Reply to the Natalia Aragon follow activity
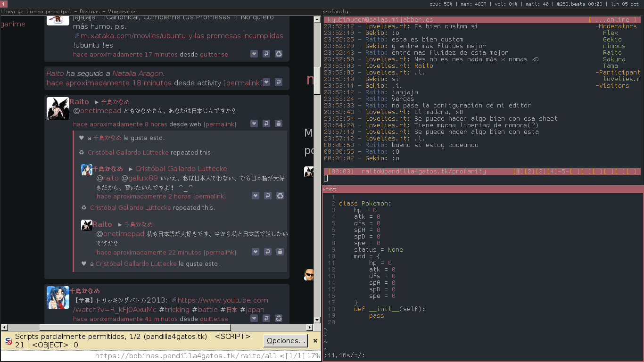 pos(279,82)
